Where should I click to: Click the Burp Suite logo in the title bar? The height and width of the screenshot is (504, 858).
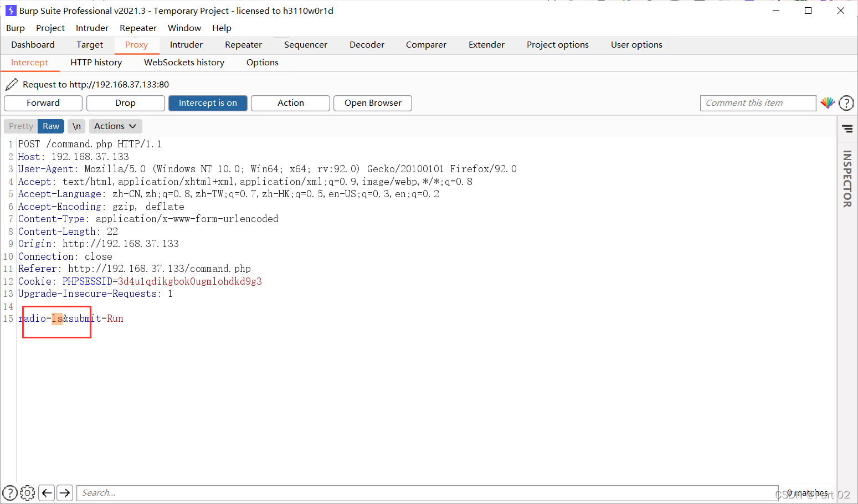click(x=11, y=11)
